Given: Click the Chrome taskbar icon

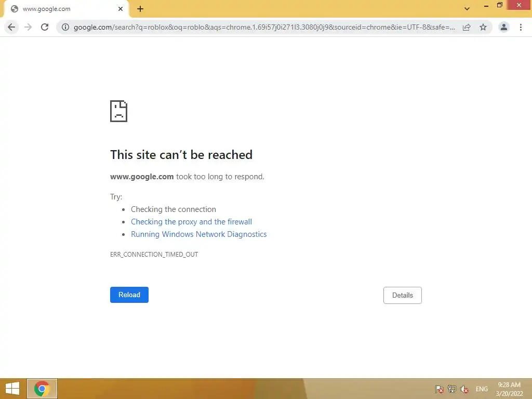Looking at the screenshot, I should pos(42,389).
